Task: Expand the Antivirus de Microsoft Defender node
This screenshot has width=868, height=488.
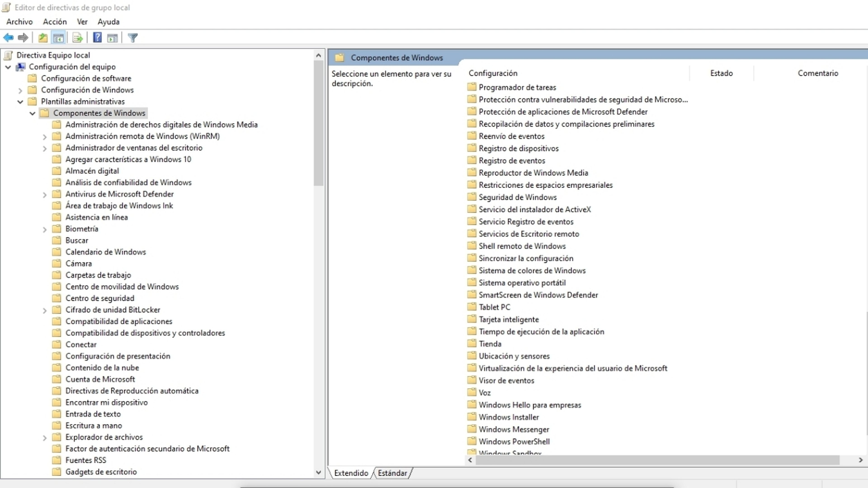Action: pos(45,195)
